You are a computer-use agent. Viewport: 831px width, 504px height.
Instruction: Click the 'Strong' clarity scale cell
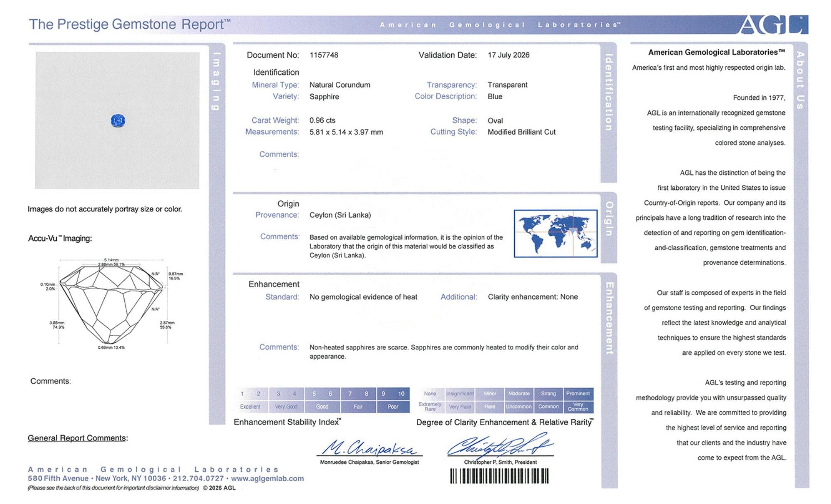pos(548,394)
